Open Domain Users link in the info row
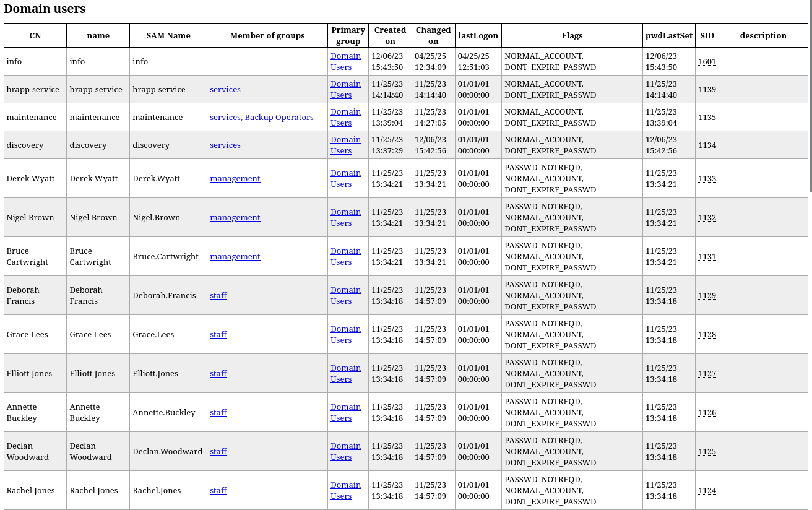Viewport: 812px width, 510px height. pos(345,61)
